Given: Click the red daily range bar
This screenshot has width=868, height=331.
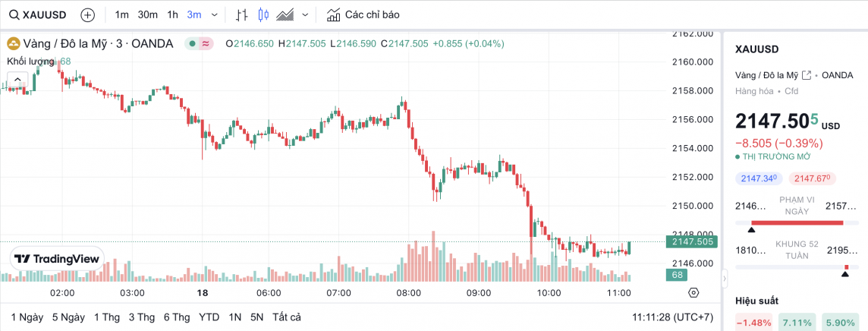Looking at the screenshot, I should coord(797,222).
